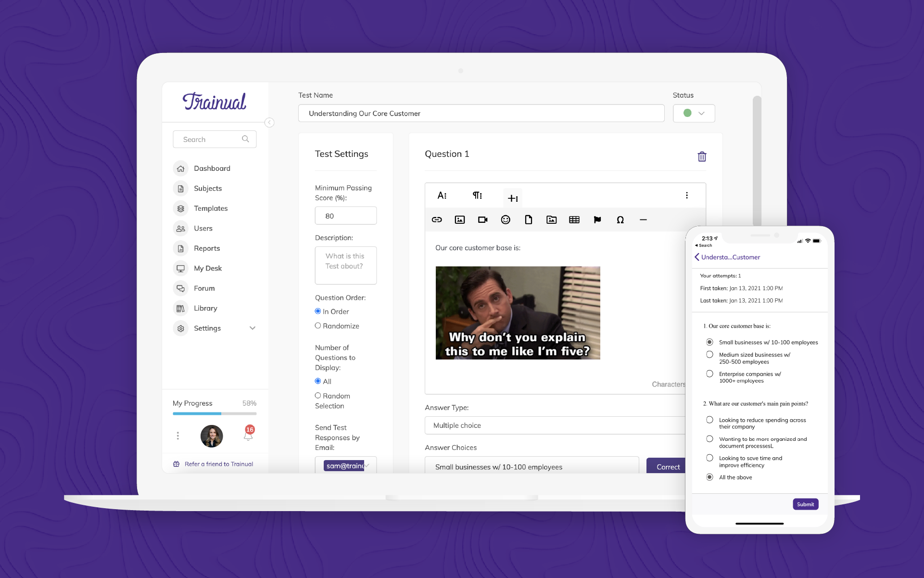Collapse the sidebar with the arrow button
Image resolution: width=924 pixels, height=578 pixels.
tap(269, 123)
